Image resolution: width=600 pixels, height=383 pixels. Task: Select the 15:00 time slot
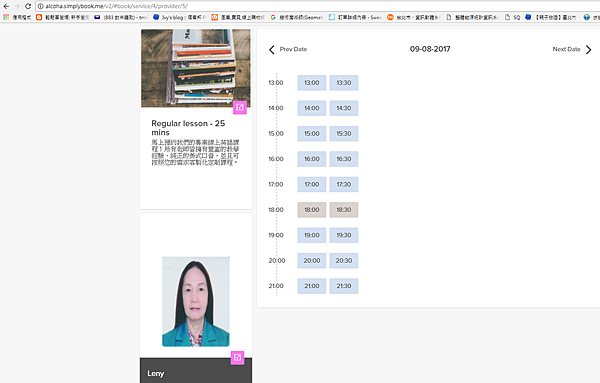pos(312,134)
